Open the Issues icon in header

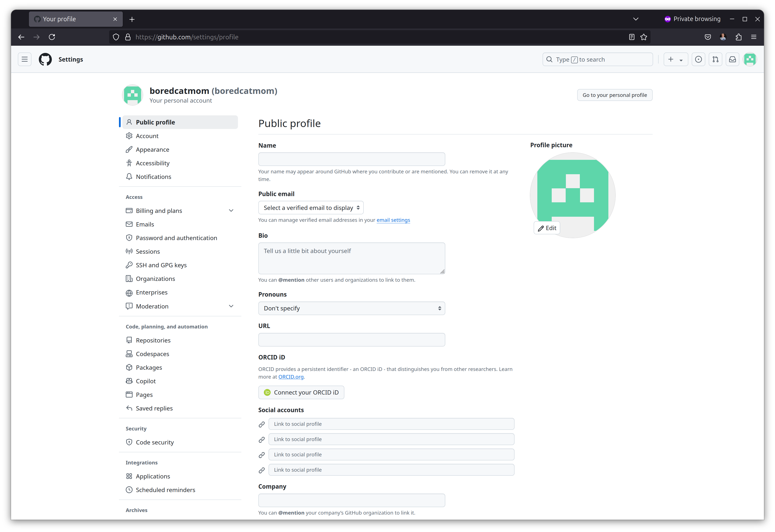tap(698, 59)
